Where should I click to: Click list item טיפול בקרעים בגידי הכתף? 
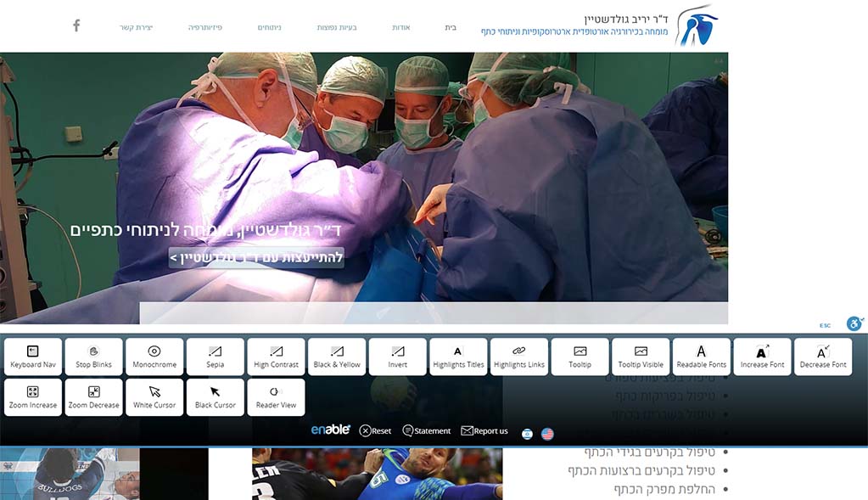[x=650, y=452]
